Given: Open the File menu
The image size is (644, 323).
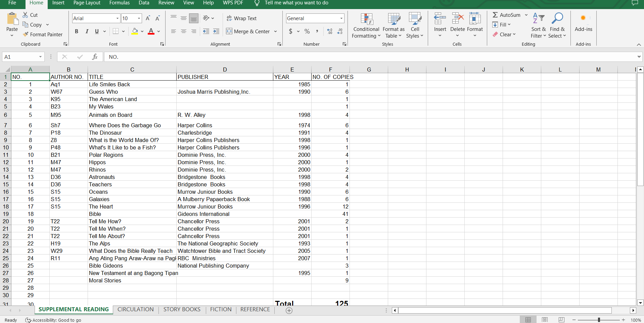Looking at the screenshot, I should 12,3.
